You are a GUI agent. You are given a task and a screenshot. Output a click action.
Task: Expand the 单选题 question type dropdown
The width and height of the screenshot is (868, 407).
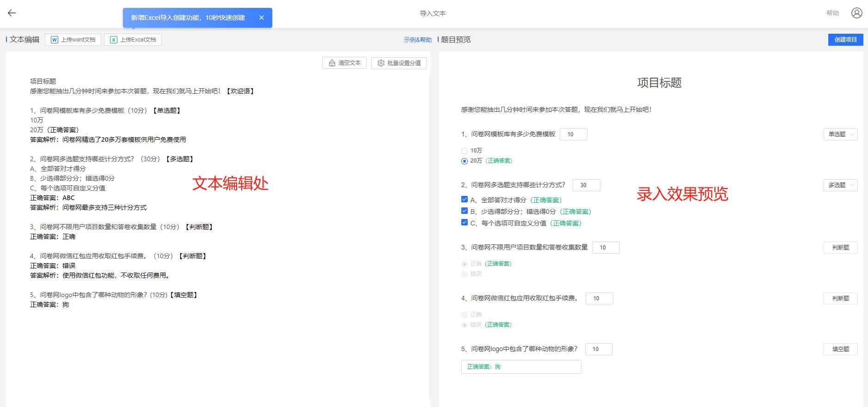point(840,134)
